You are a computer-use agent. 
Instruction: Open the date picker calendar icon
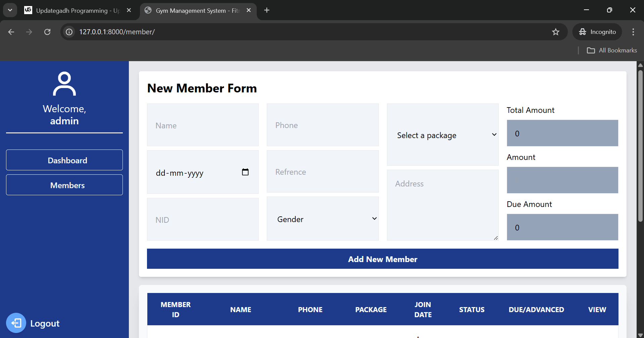[x=245, y=172]
